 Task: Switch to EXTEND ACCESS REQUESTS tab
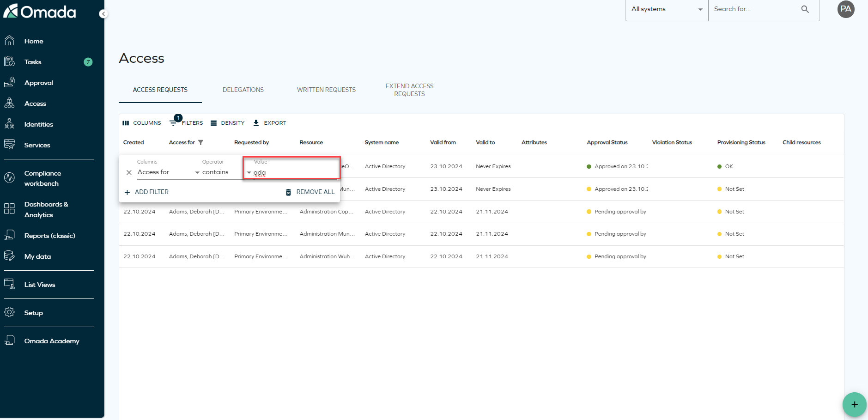[409, 90]
